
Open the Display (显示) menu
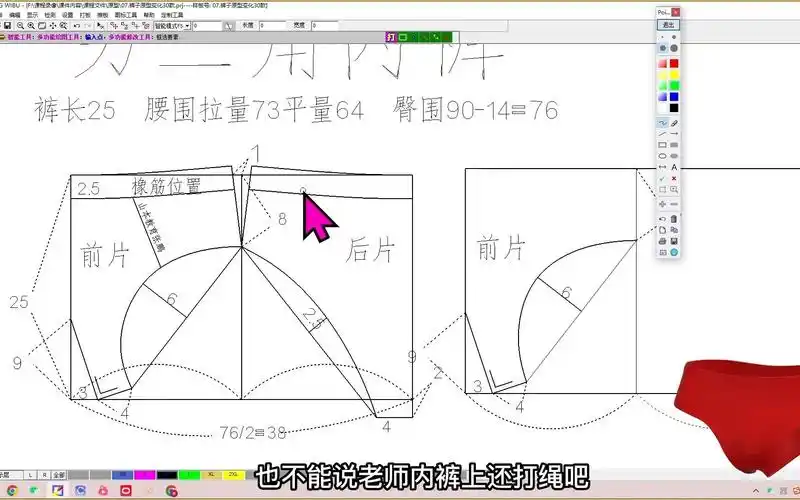(33, 15)
